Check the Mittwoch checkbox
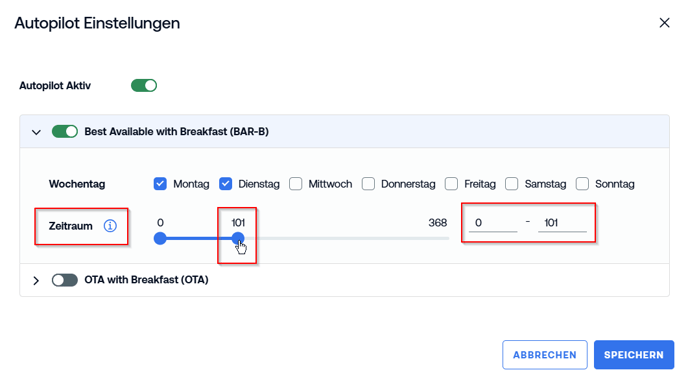Screen dimensions: 688x381 [296, 183]
